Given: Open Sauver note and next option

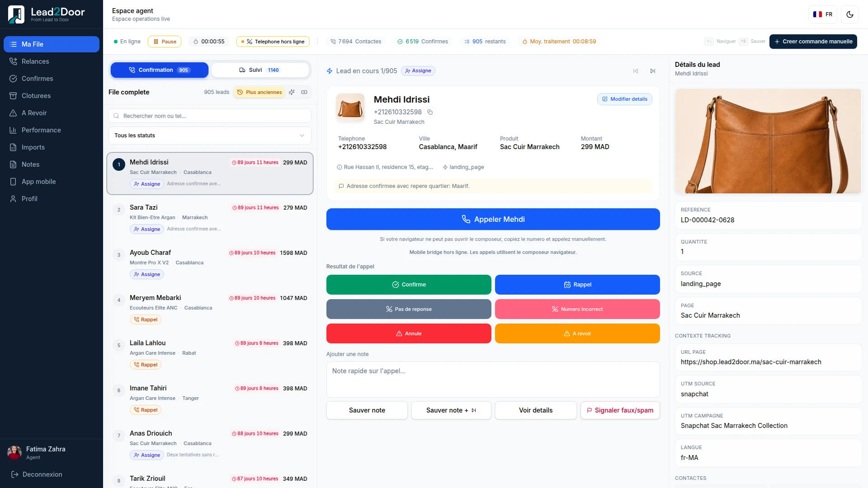Looking at the screenshot, I should pyautogui.click(x=451, y=410).
